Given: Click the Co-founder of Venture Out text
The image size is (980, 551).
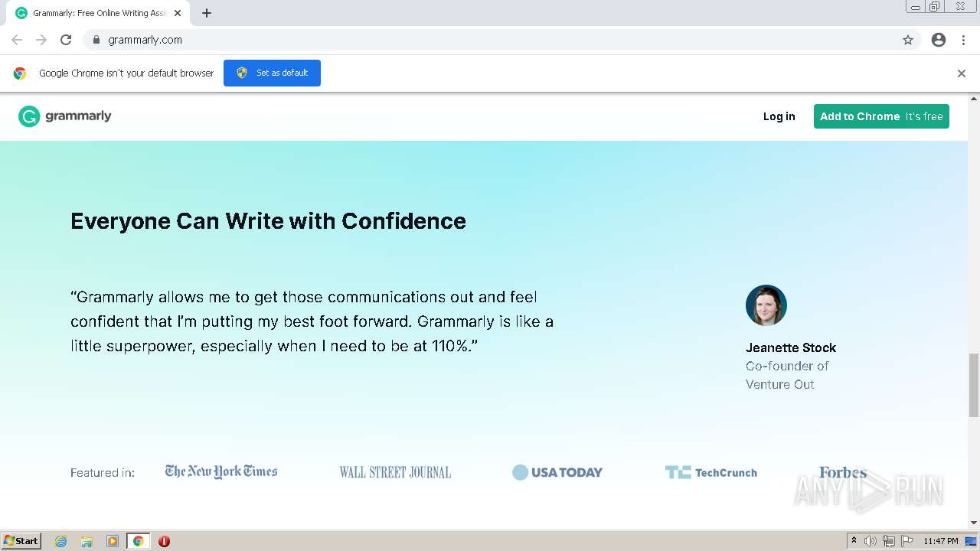Looking at the screenshot, I should [x=787, y=375].
